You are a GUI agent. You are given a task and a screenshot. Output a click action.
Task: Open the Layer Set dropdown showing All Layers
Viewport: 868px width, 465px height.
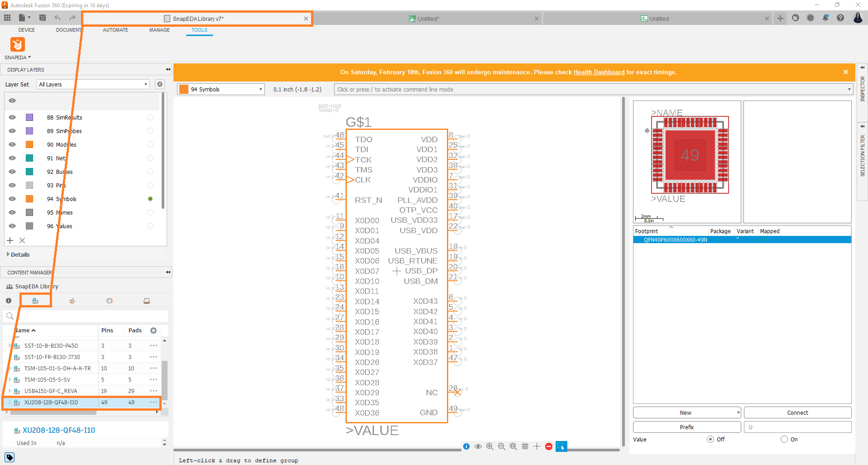(93, 84)
